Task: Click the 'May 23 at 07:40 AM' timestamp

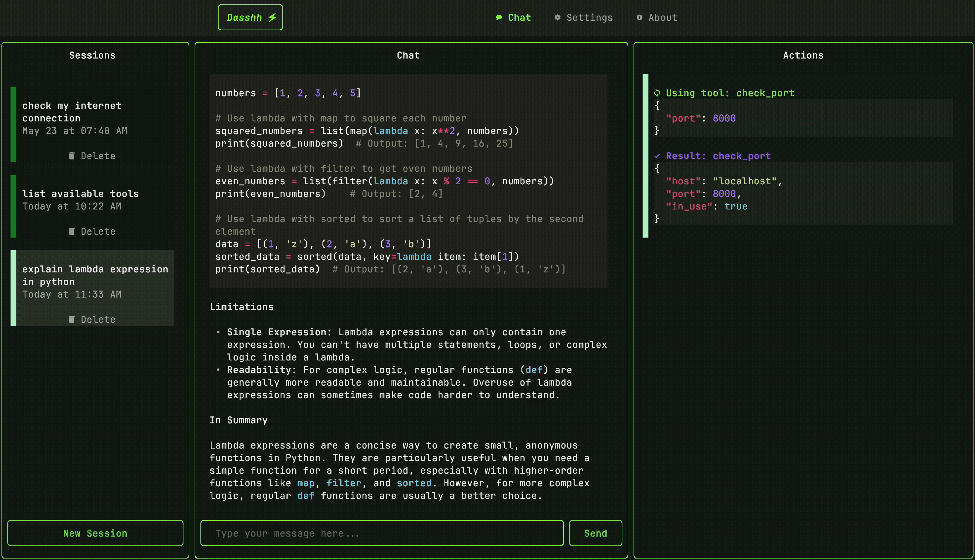Action: click(75, 131)
